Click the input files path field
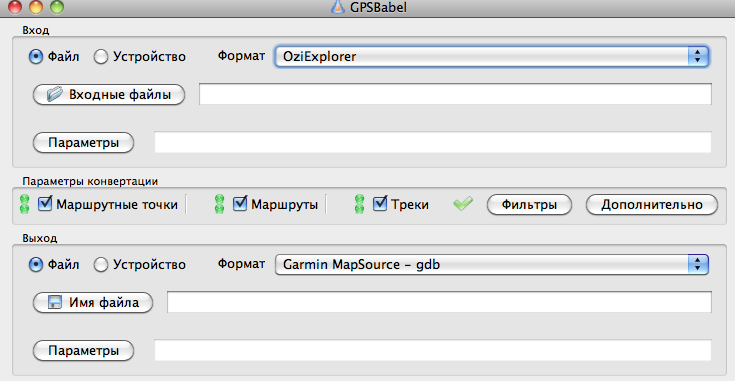The width and height of the screenshot is (735, 381). pyautogui.click(x=455, y=94)
